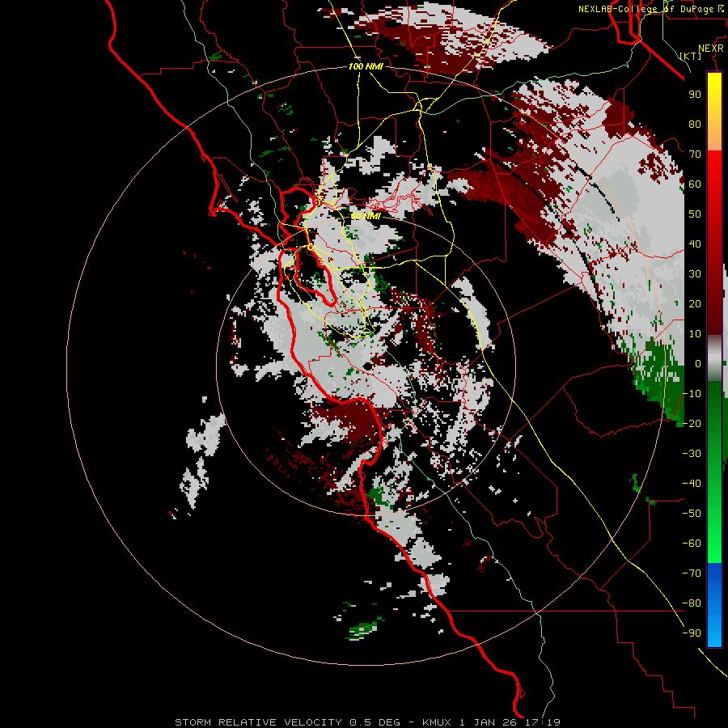Click the 30 value on the velocity scale

point(695,274)
